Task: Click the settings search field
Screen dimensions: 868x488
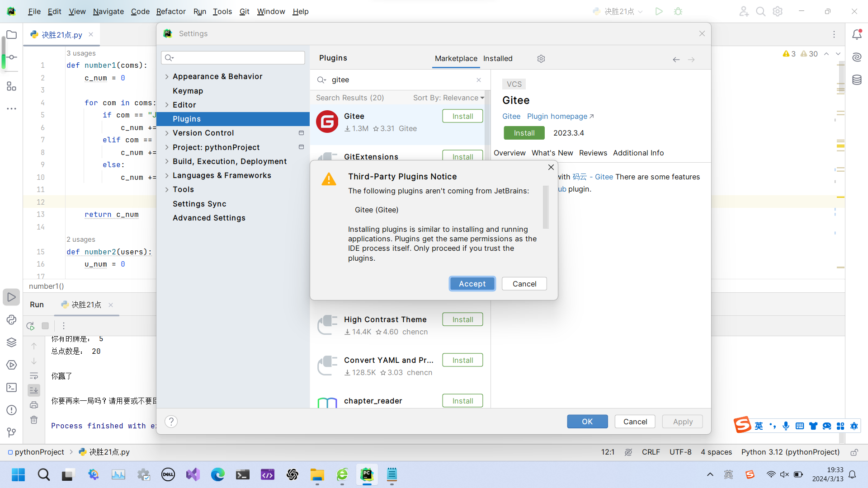Action: click(x=233, y=57)
